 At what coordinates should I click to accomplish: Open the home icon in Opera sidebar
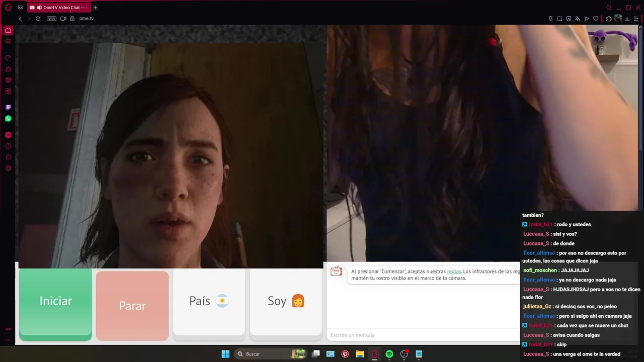[x=8, y=30]
